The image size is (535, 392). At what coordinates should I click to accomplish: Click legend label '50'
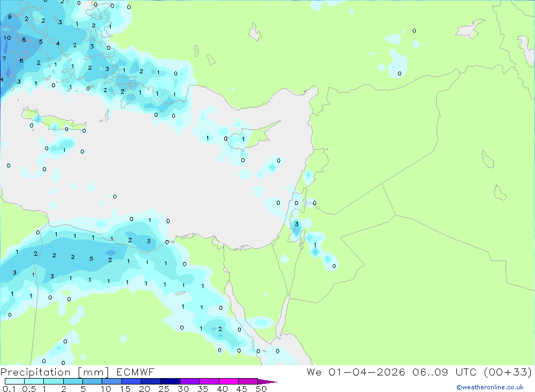(x=262, y=389)
